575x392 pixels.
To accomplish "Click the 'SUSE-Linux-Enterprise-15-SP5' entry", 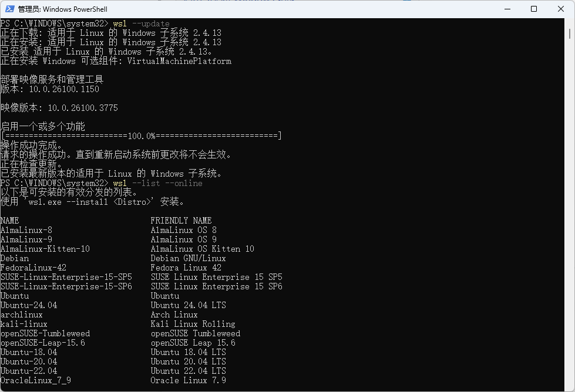I will coord(66,276).
